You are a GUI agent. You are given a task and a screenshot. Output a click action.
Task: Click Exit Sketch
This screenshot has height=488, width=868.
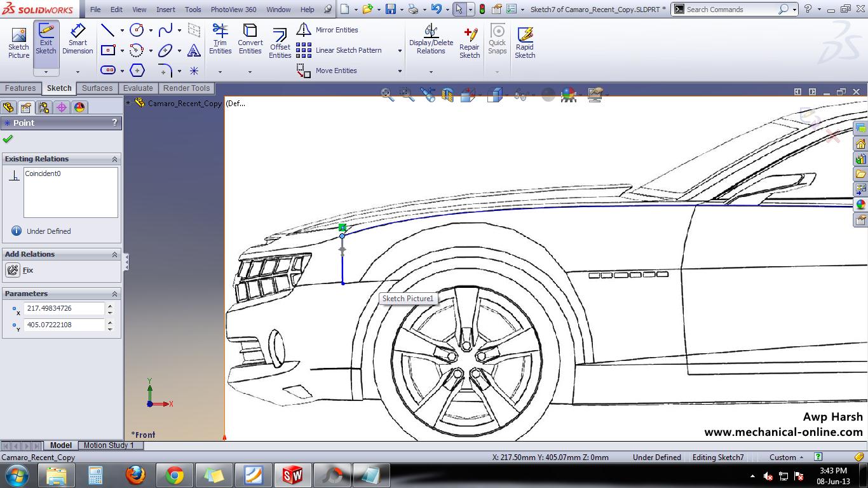(x=45, y=39)
